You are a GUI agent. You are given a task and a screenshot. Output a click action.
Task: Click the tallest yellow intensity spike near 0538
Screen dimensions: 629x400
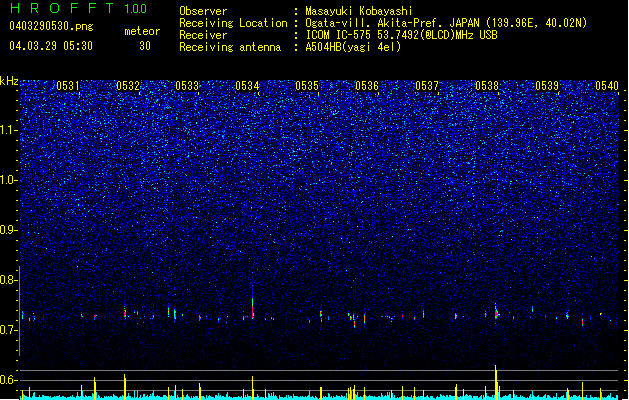tap(496, 382)
